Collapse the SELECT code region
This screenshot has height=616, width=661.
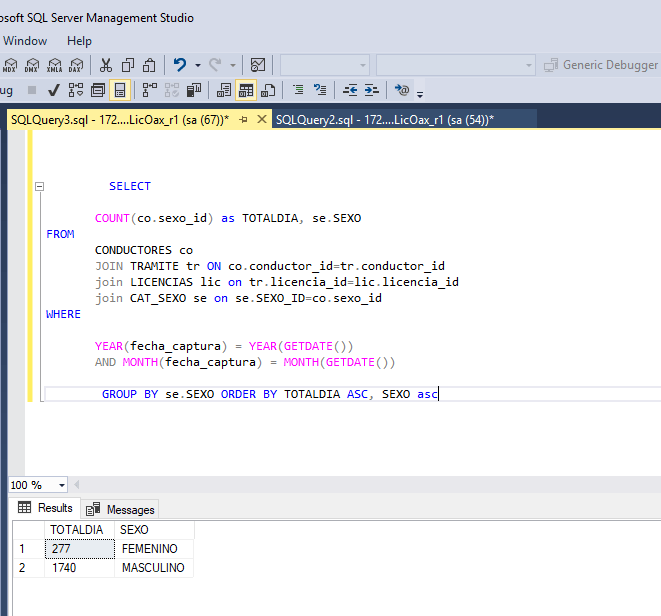(x=39, y=186)
